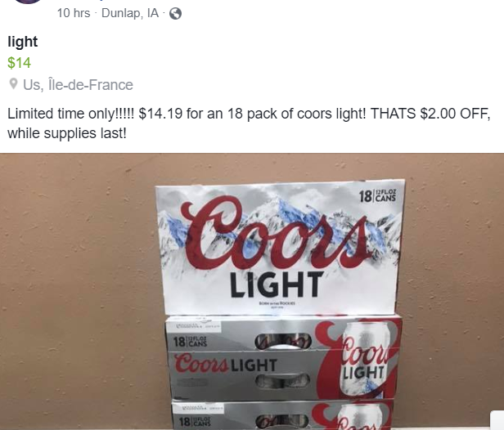Click the 'Coors LIGHT' text on middle box side
This screenshot has height=430, width=504.
(x=226, y=365)
